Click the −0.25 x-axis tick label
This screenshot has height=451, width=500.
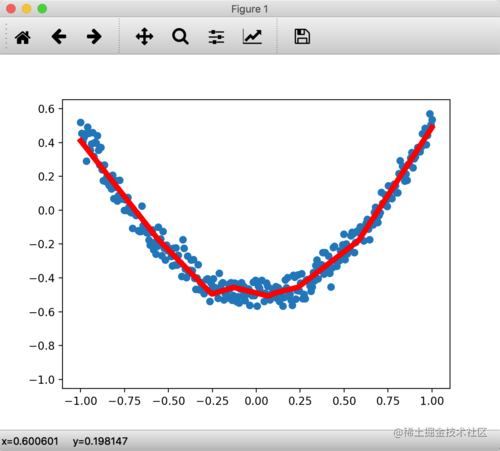point(213,401)
